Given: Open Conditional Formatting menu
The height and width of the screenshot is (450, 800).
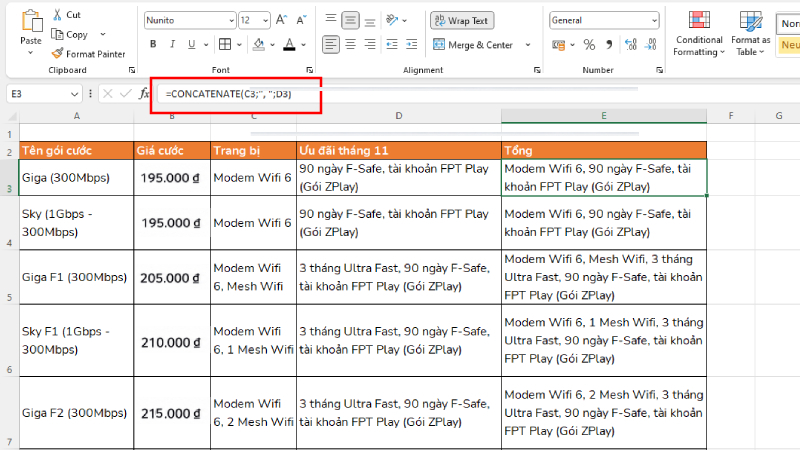Looking at the screenshot, I should [699, 33].
